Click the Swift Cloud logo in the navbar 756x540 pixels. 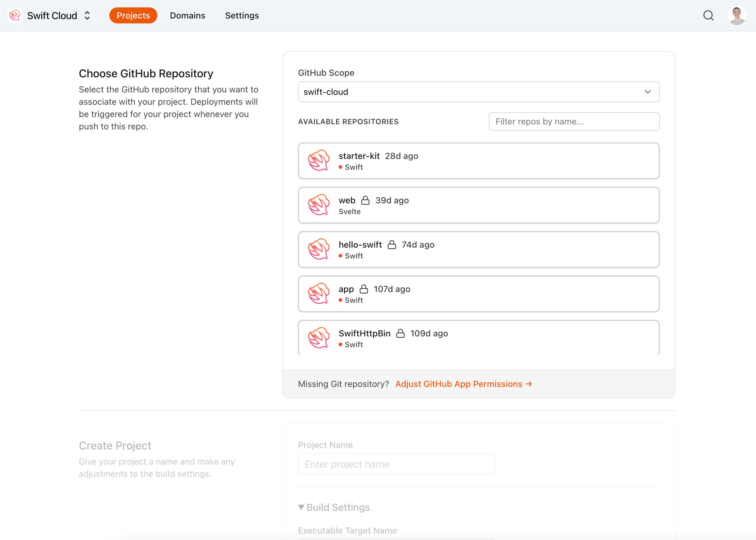(x=14, y=15)
